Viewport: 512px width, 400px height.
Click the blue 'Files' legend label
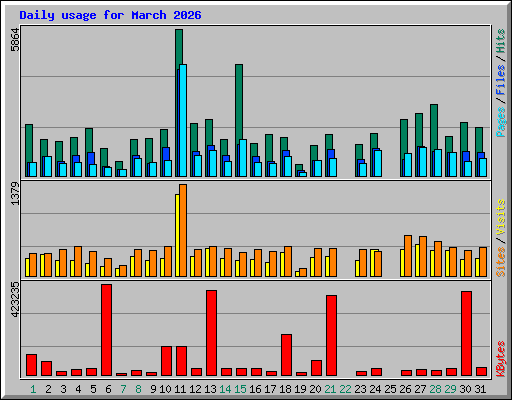[x=501, y=80]
